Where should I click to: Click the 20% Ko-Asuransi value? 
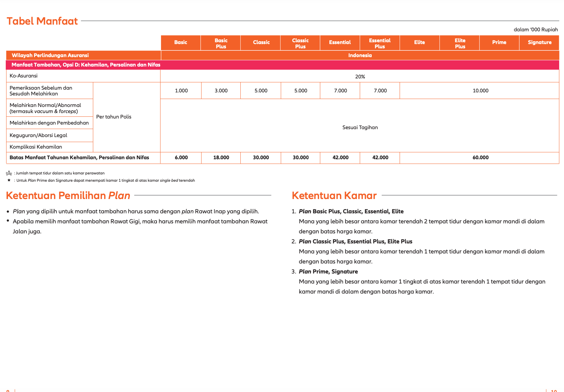pyautogui.click(x=360, y=77)
